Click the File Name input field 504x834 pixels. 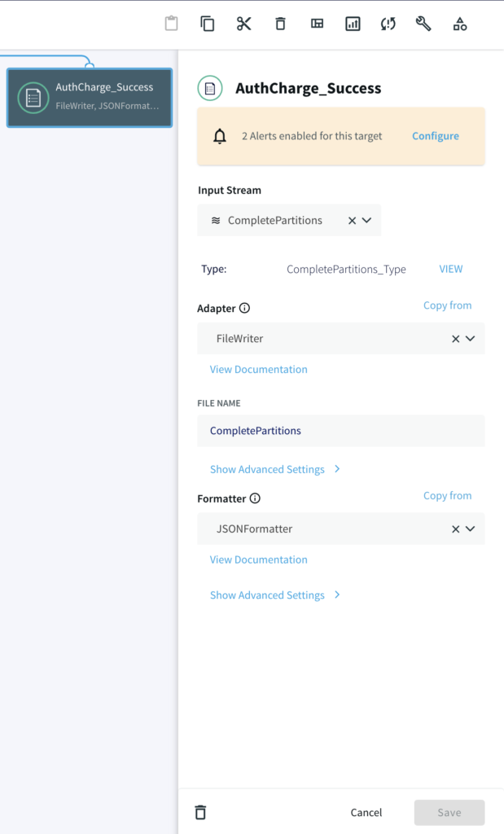(x=340, y=431)
